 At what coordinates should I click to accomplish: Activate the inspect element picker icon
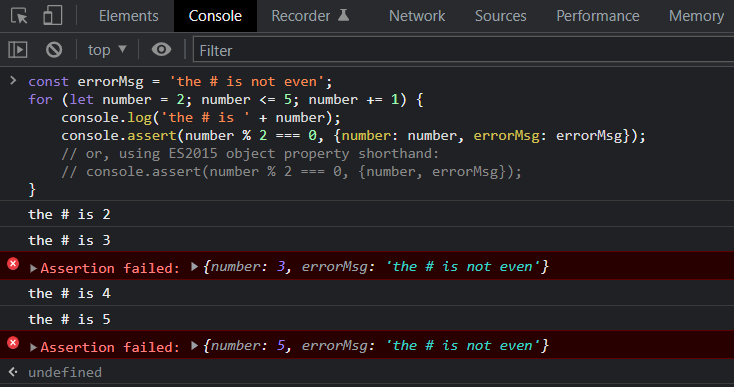(x=19, y=15)
